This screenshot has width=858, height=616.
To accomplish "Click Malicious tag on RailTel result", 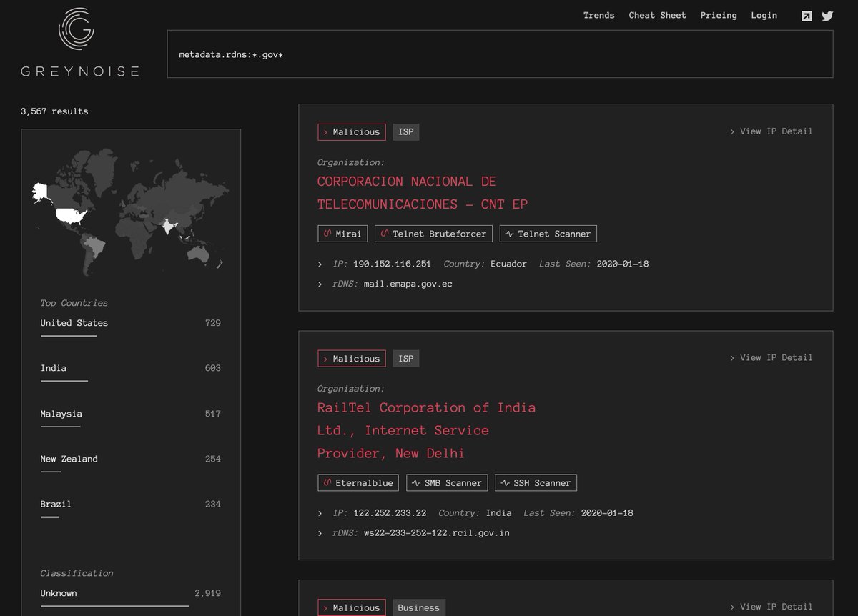I will click(x=352, y=359).
